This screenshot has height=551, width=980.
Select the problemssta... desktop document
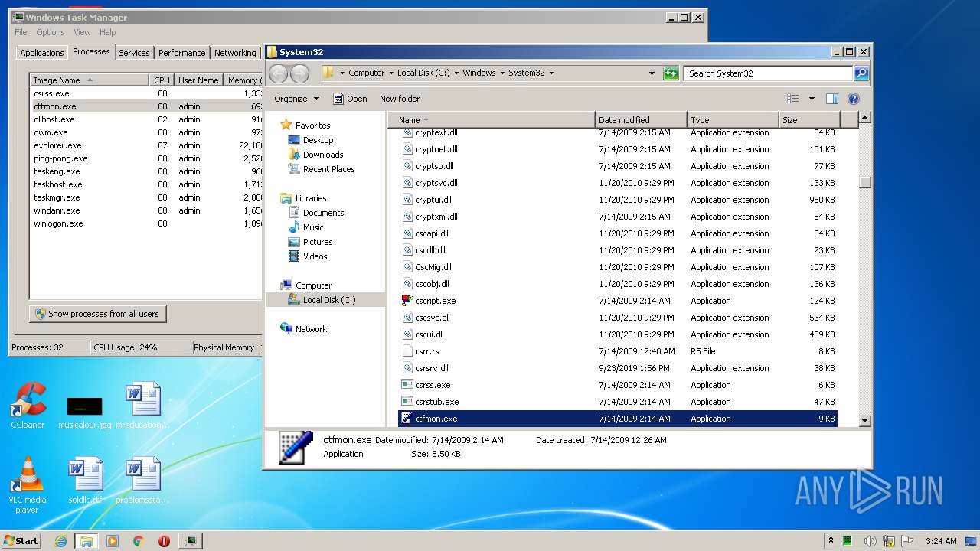[x=142, y=481]
